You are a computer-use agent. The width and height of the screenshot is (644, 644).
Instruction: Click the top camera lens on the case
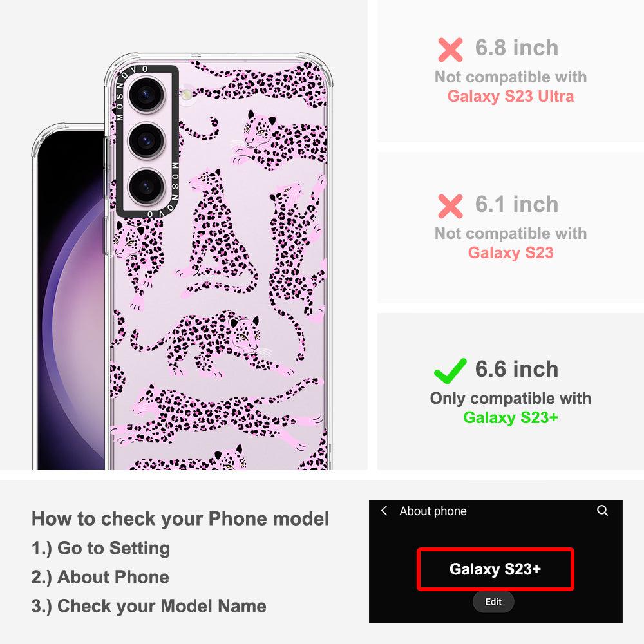147,95
